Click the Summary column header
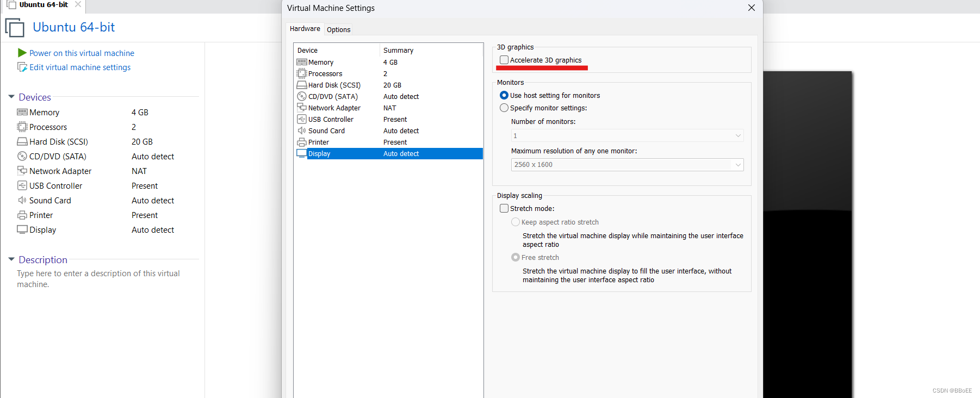 431,50
